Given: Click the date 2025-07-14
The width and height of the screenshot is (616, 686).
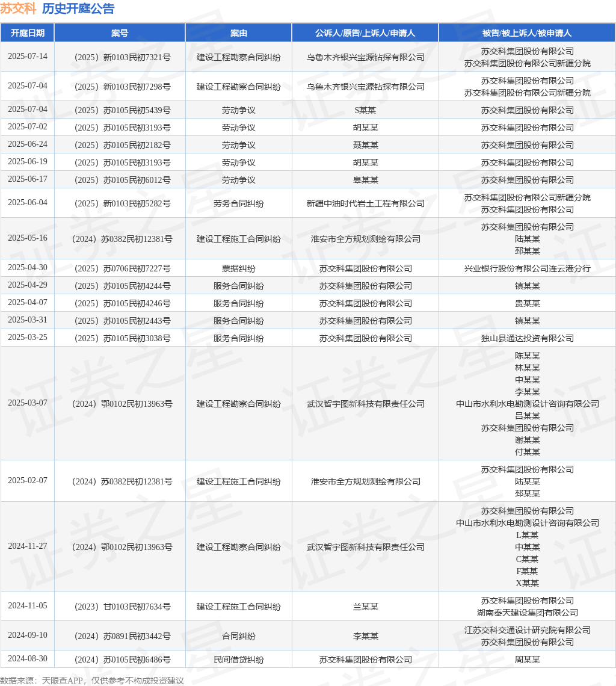Looking at the screenshot, I should (28, 57).
